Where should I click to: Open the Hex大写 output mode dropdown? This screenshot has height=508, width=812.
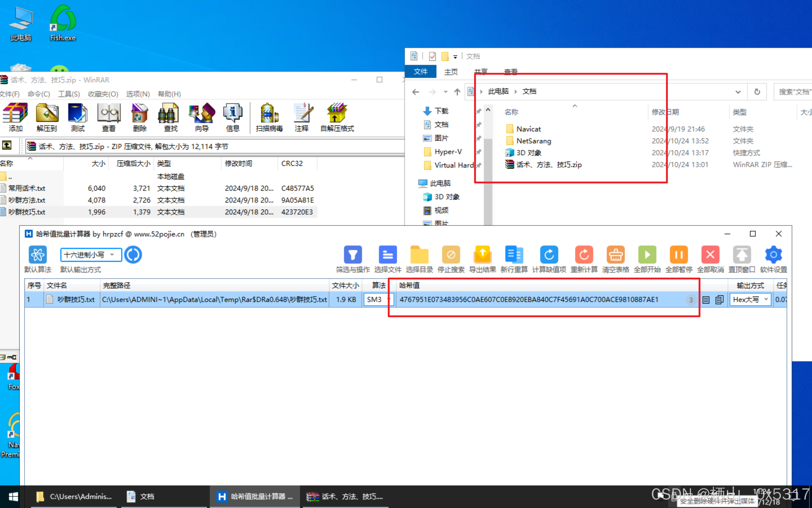coord(750,299)
